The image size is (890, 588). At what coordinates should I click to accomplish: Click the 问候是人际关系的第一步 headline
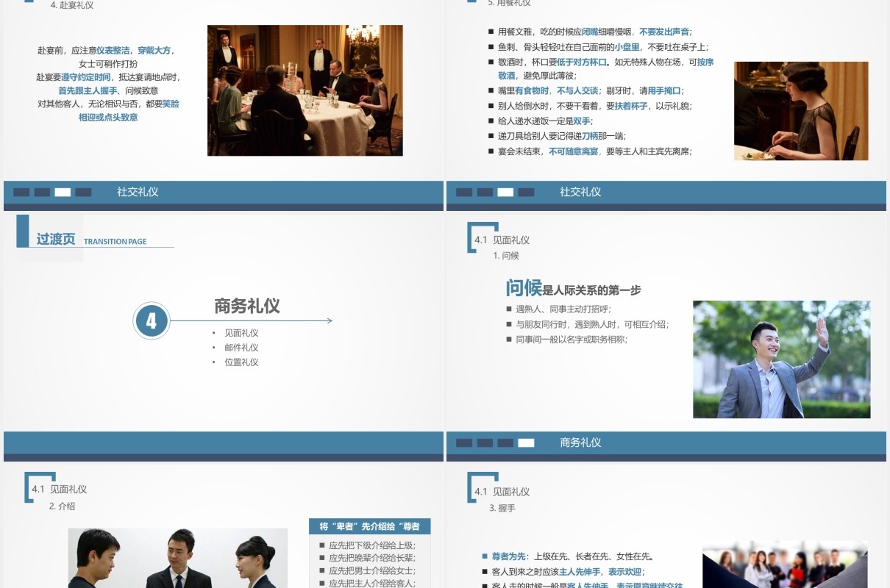tap(573, 288)
